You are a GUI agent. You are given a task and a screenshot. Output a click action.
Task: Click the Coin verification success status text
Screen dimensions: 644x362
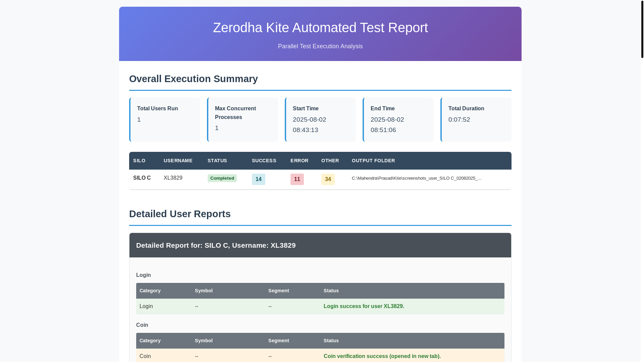382,356
